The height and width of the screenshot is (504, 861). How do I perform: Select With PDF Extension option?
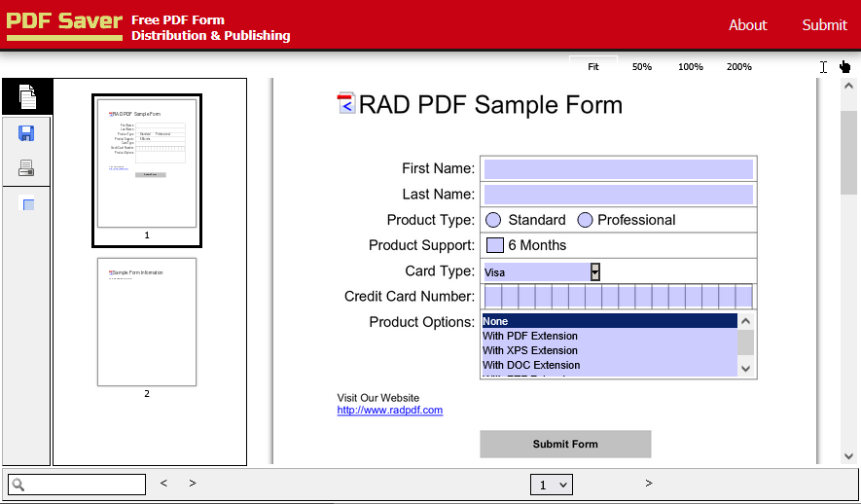[x=609, y=336]
